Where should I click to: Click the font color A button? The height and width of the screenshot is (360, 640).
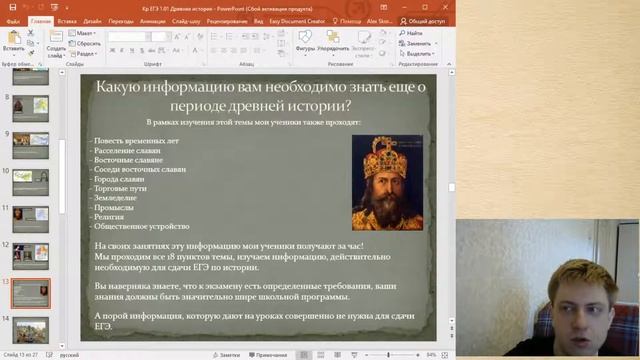coord(195,50)
